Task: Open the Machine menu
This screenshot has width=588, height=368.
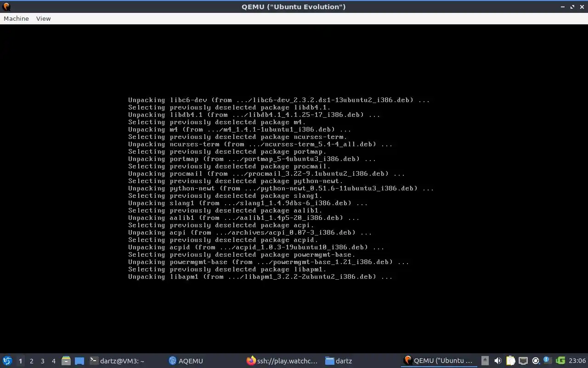Action: (16, 18)
